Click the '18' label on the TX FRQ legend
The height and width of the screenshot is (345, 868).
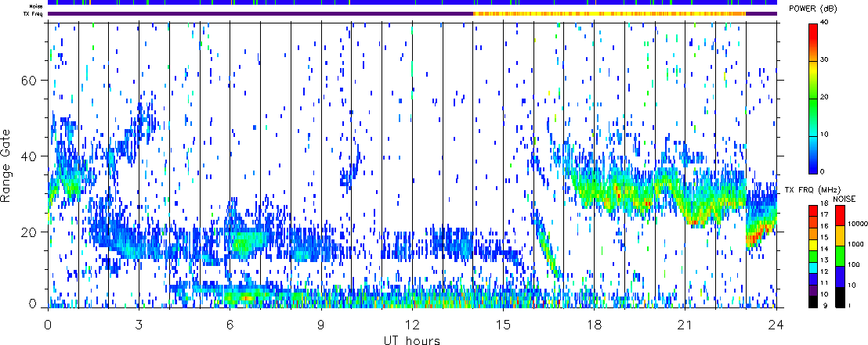coord(824,203)
